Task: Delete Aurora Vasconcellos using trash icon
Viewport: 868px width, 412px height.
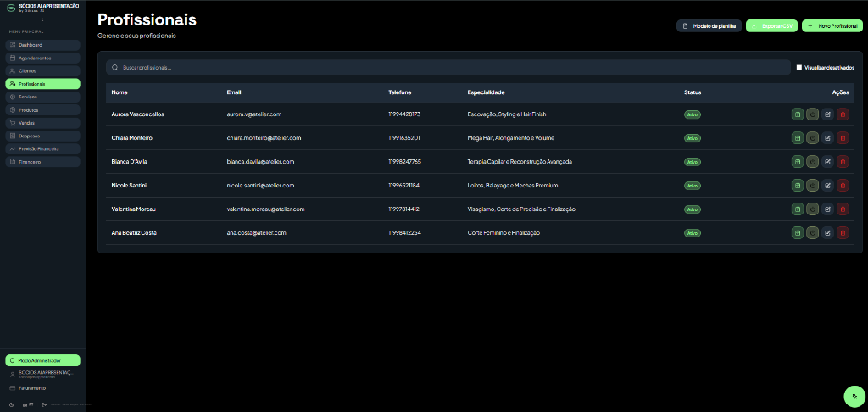Action: pyautogui.click(x=843, y=114)
